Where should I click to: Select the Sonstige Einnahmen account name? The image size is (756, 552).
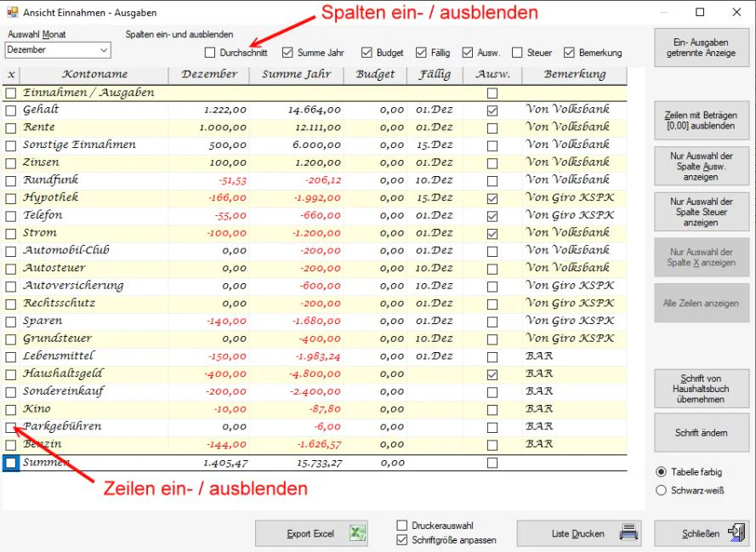(x=80, y=145)
